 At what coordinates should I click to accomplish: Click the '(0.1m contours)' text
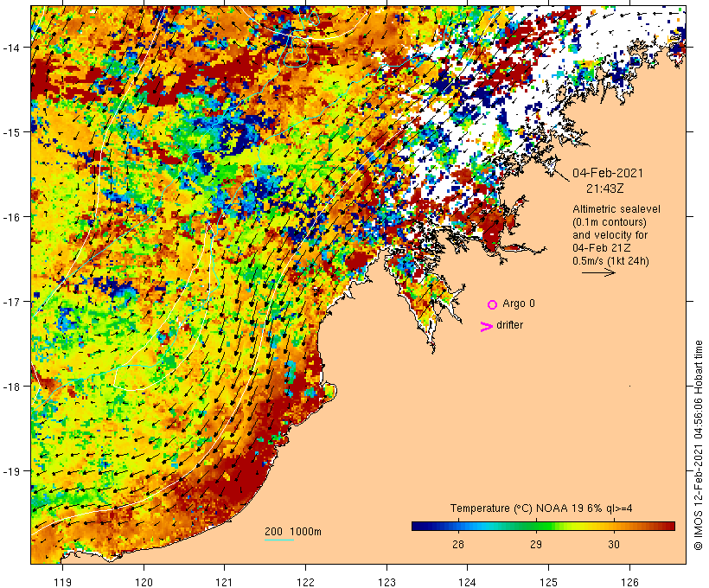click(x=609, y=222)
